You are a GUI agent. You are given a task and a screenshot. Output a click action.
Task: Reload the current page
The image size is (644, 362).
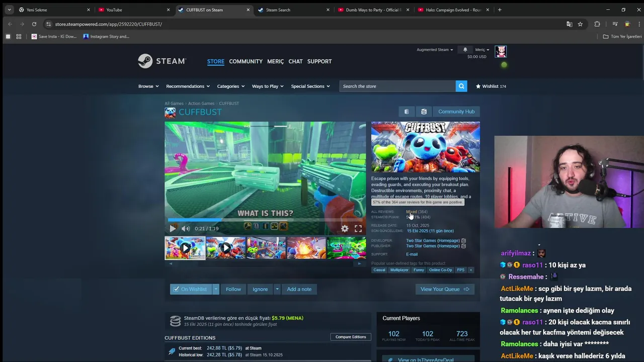pos(34,24)
